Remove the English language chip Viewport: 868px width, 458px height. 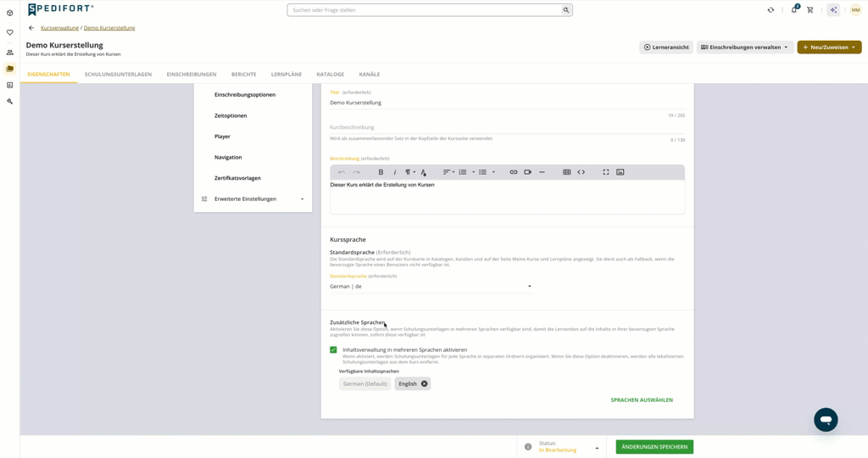(x=424, y=384)
